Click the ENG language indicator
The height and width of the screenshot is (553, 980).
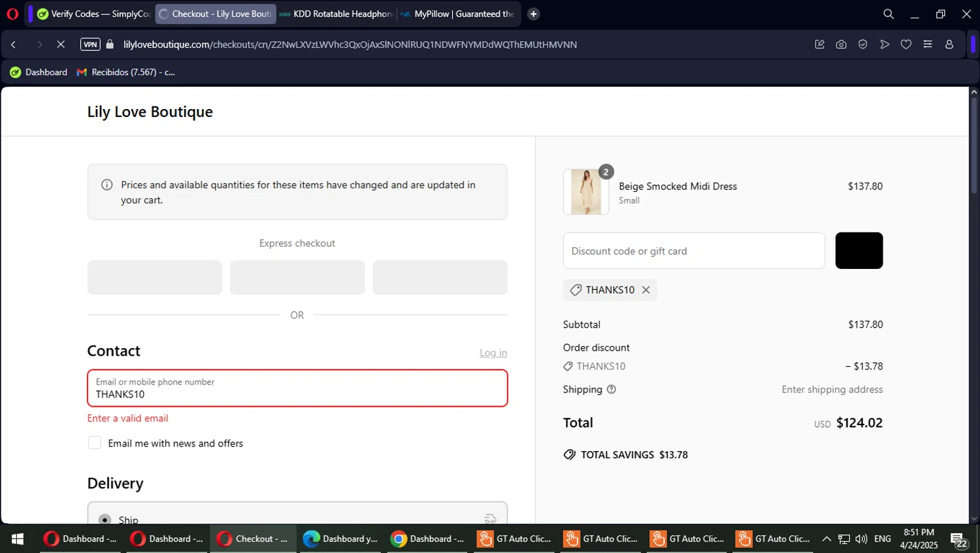click(883, 539)
